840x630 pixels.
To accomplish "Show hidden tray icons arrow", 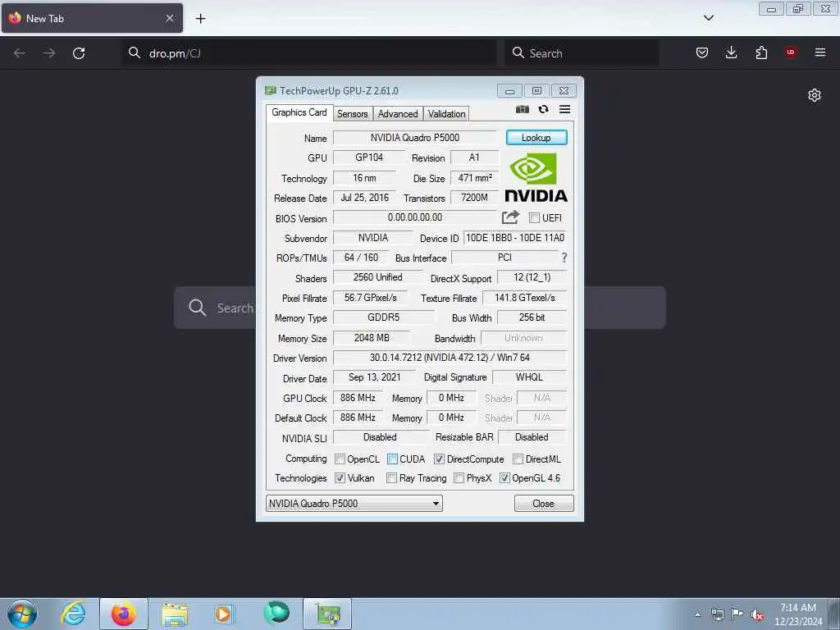I will point(697,615).
